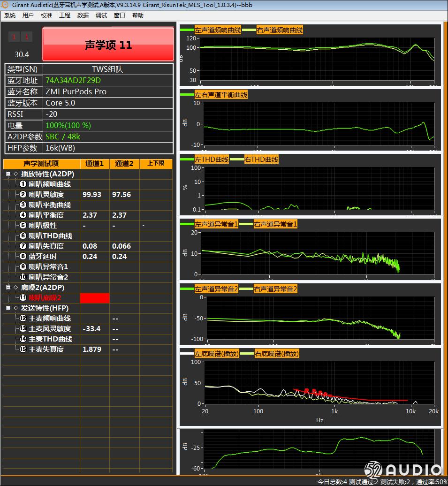The image size is (448, 486).
Task: Click numbered icon 15 for 主麦失真度
Action: coord(23,349)
